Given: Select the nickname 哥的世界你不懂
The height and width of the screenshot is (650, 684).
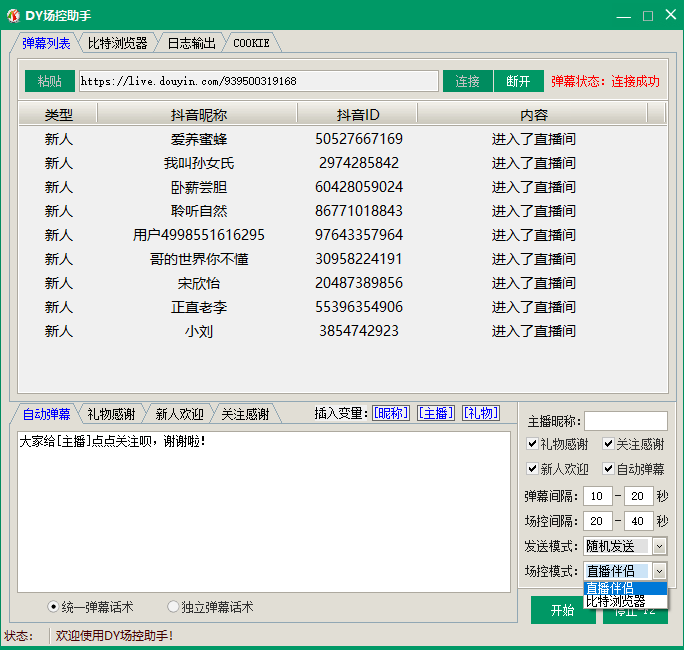Looking at the screenshot, I should (198, 259).
